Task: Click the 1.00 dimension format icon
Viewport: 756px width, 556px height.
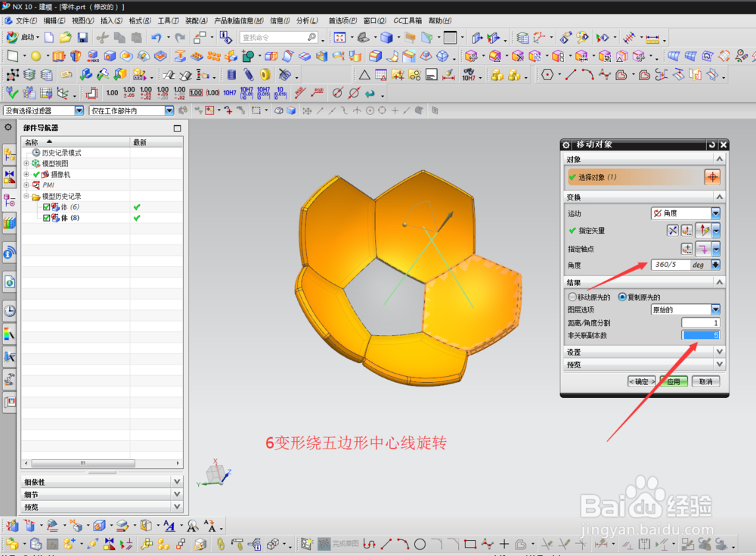Action: coord(112,92)
